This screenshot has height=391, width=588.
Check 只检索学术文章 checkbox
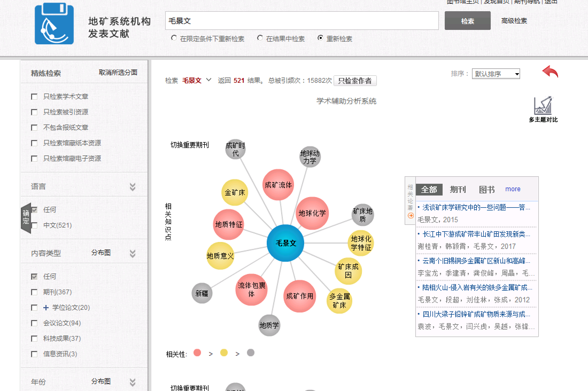34,97
